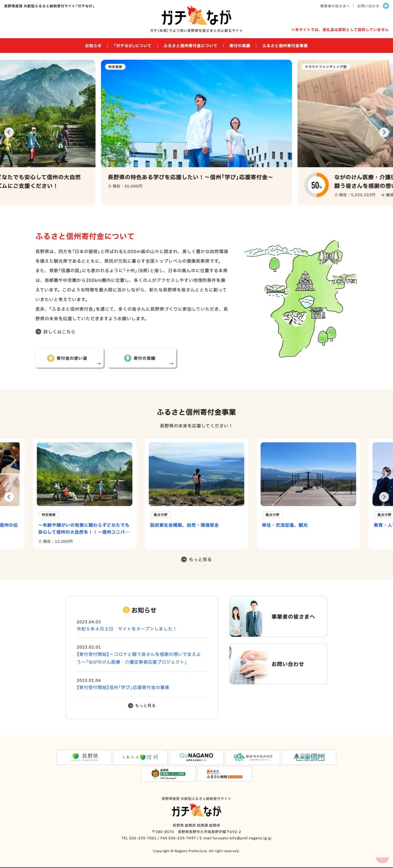Open news about ながのけん医療・介護従事者応援プロジェクト
This screenshot has height=868, width=393.
point(139,658)
